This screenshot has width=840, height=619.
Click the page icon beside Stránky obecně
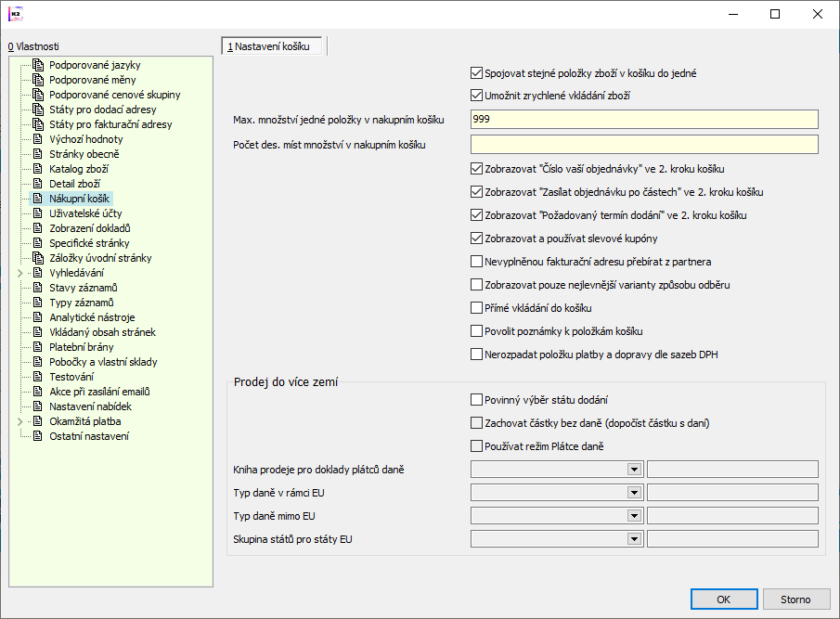[x=37, y=154]
